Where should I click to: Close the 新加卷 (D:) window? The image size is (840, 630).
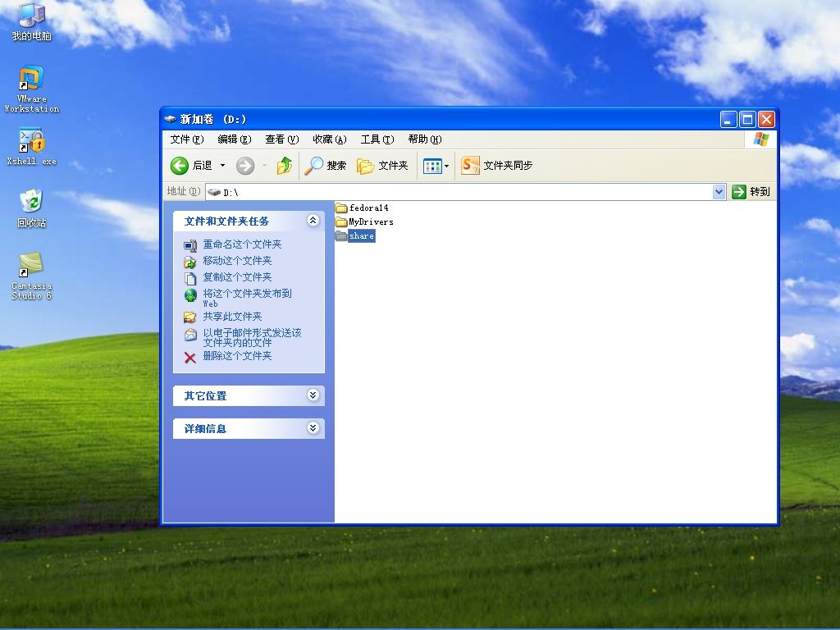pos(766,120)
